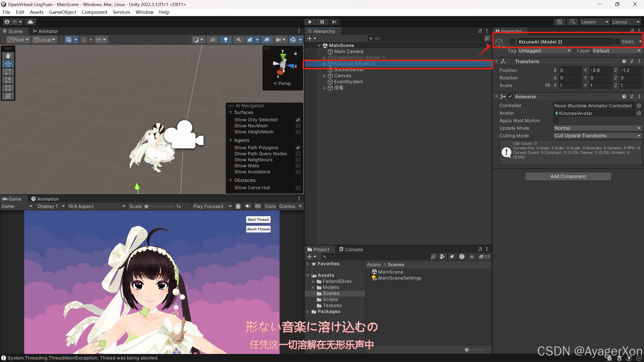Image resolution: width=644 pixels, height=362 pixels.
Task: Select the Rotate tool in Scene
Action: [x=8, y=72]
